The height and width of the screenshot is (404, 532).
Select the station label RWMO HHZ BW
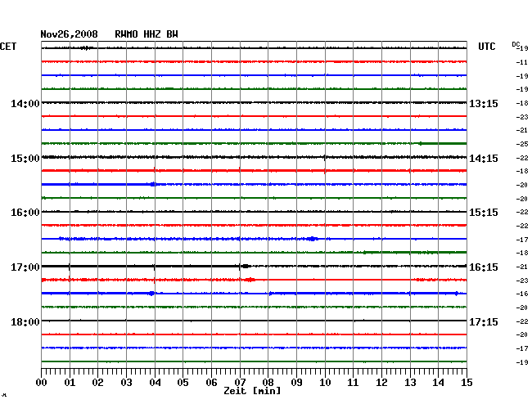(147, 34)
